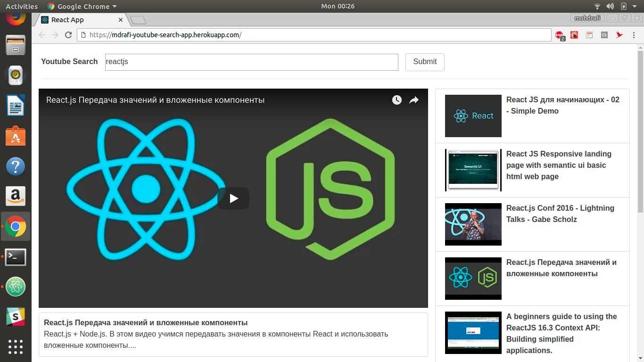Select the Semantic UI landing page thumbnail
Screen dimensions: 644x362
[473, 170]
